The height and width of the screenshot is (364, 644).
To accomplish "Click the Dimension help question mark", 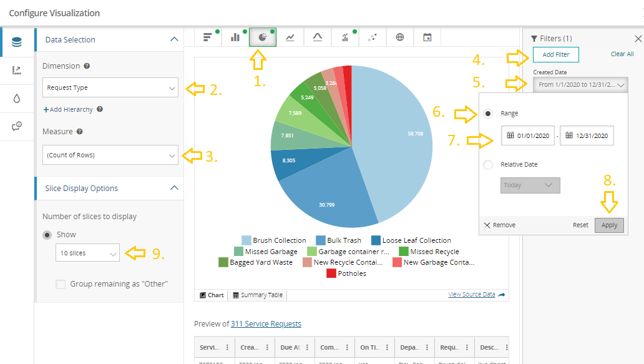I will coord(87,66).
